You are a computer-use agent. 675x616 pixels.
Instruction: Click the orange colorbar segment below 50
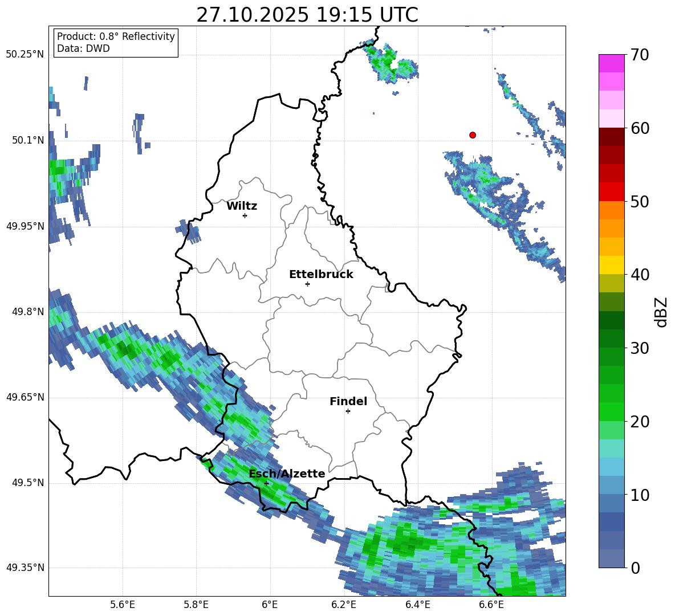(x=611, y=210)
